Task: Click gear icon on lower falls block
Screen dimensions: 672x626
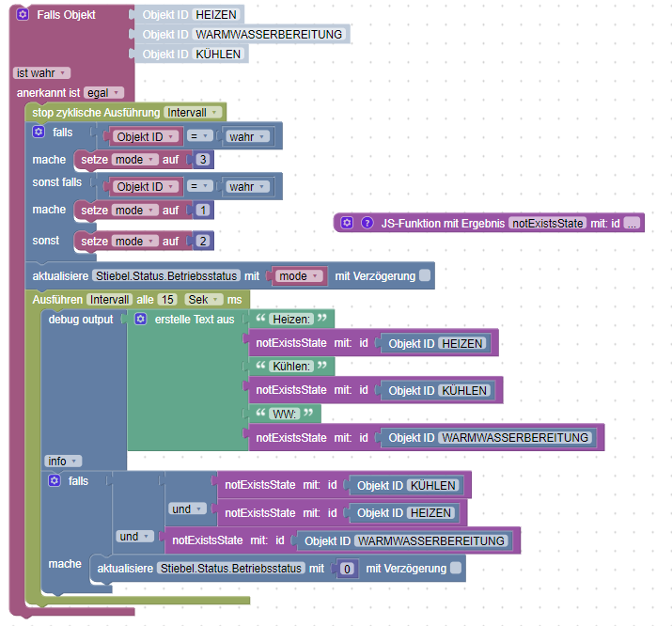Action: click(x=55, y=480)
